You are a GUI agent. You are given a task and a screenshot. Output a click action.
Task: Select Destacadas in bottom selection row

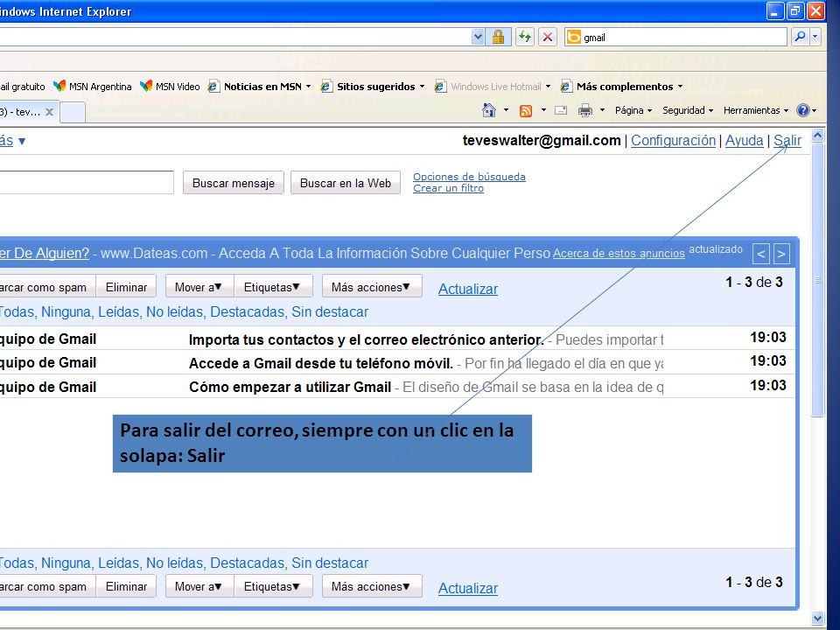pyautogui.click(x=247, y=563)
